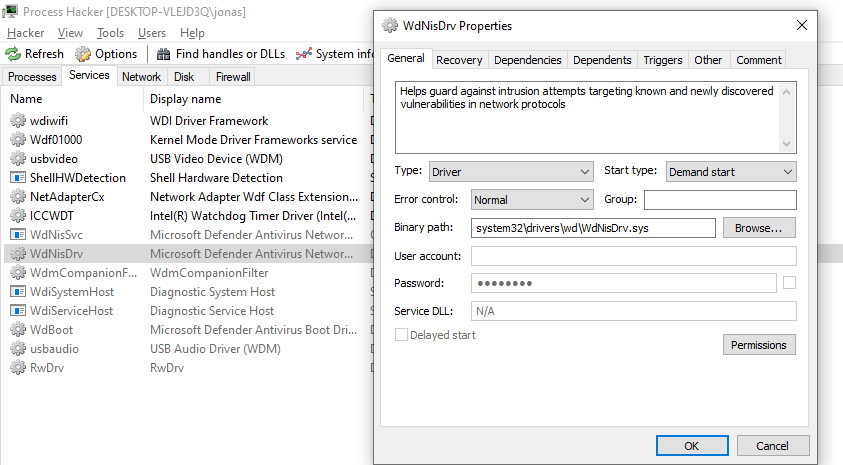Toggle the Delayed start checkbox
The width and height of the screenshot is (843, 465).
pyautogui.click(x=401, y=335)
